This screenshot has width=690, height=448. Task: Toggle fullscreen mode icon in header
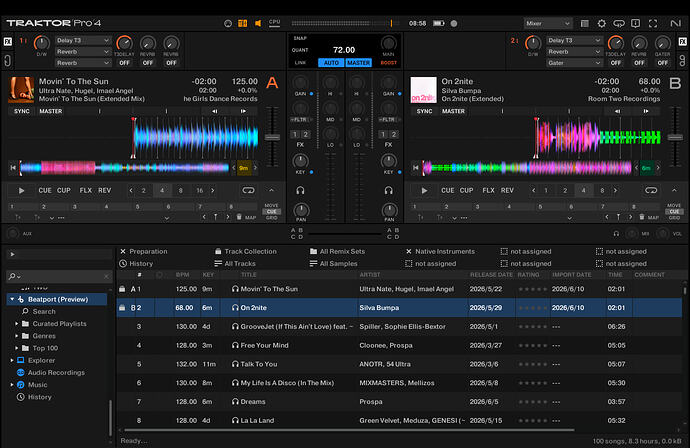(x=653, y=23)
